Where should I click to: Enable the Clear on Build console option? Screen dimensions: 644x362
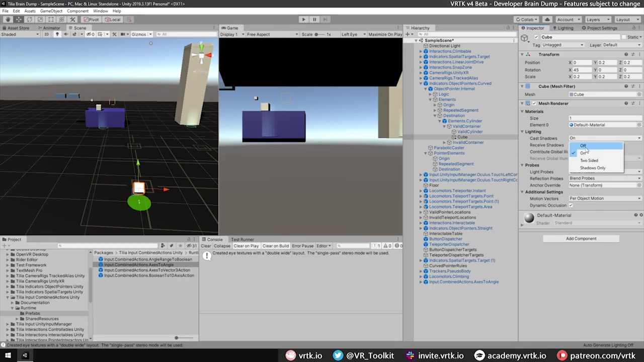tap(275, 246)
